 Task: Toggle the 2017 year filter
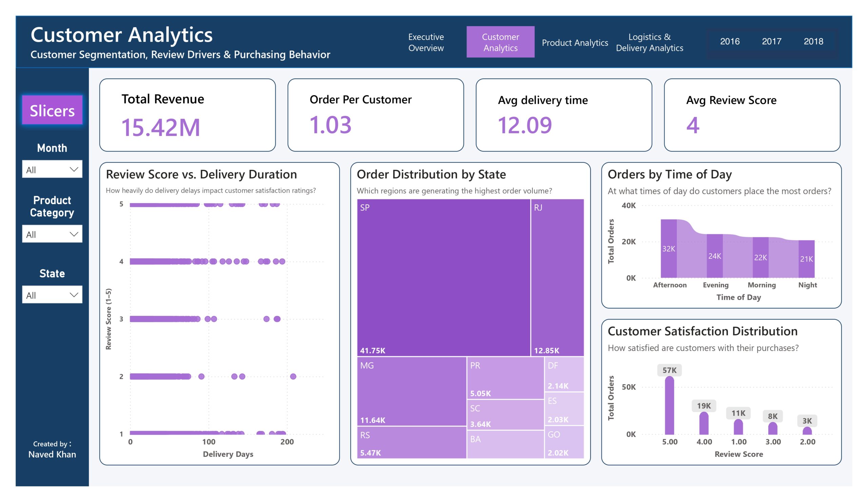click(772, 41)
